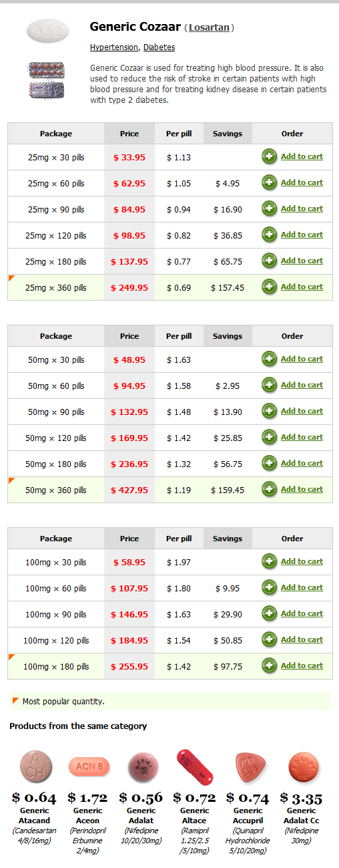The image size is (339, 868).
Task: Click the Losartan link in the title
Action: click(210, 28)
